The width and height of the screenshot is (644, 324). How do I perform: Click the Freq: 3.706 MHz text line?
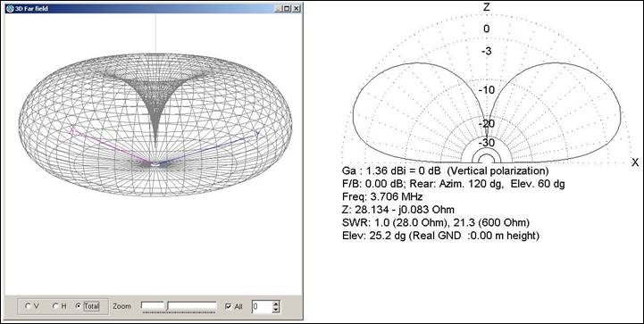382,196
